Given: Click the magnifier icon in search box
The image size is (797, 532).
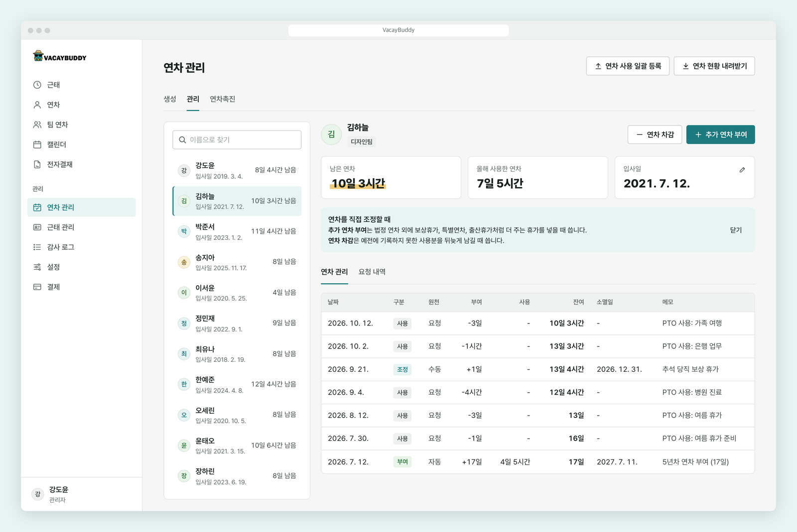Looking at the screenshot, I should 182,140.
